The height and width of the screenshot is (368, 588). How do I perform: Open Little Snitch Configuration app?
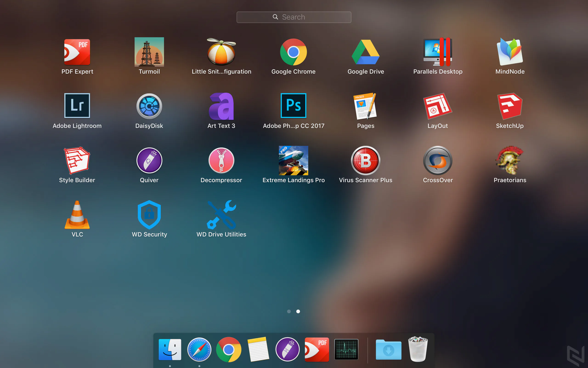click(x=221, y=52)
